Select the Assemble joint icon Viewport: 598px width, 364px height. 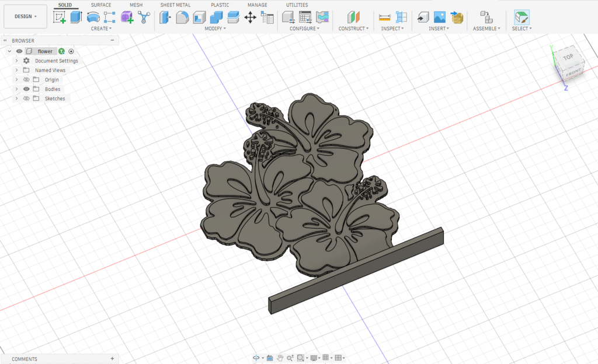(x=486, y=17)
